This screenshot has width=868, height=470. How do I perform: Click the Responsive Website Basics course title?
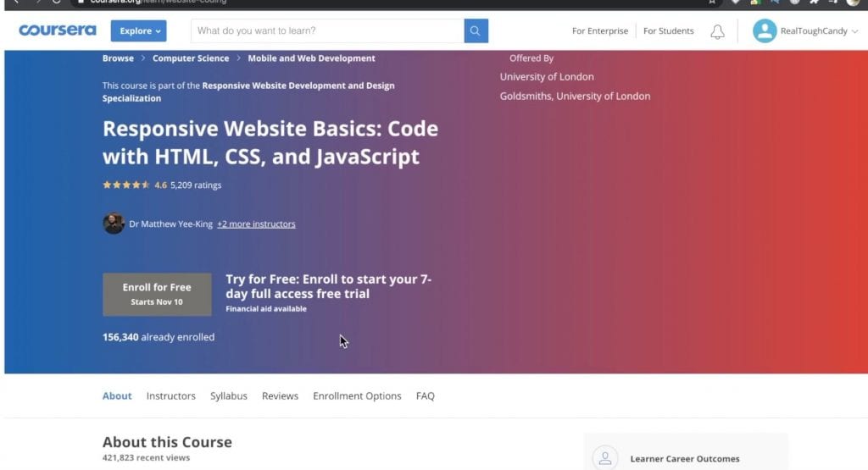click(270, 142)
